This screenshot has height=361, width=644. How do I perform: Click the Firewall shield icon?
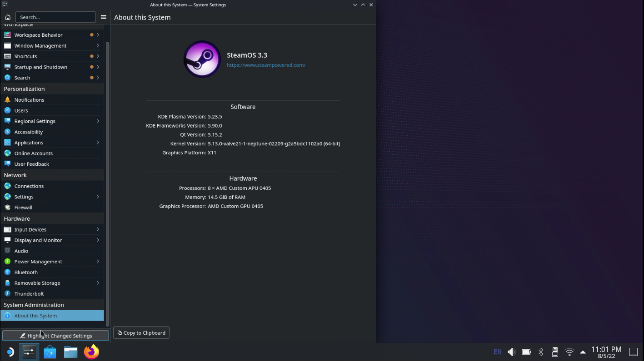[7, 207]
